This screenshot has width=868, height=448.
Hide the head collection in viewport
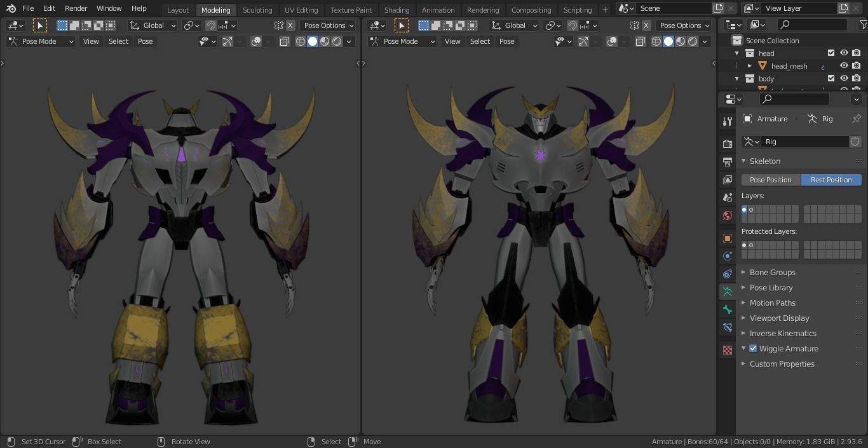[844, 53]
